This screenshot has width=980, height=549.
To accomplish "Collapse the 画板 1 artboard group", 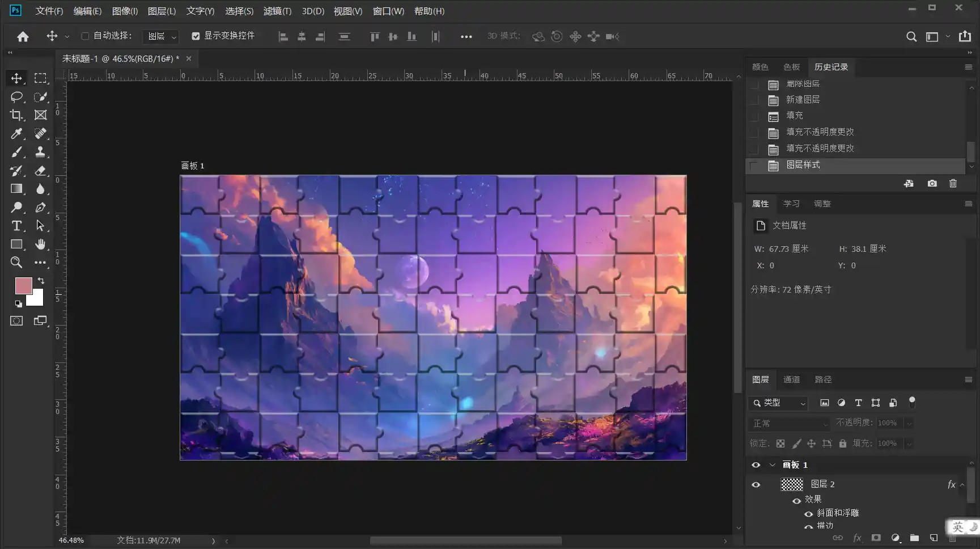I will click(772, 465).
